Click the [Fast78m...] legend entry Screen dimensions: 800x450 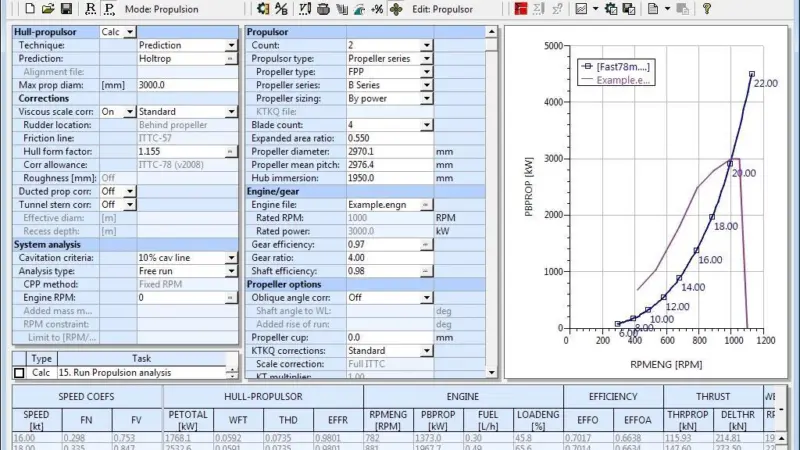click(616, 67)
